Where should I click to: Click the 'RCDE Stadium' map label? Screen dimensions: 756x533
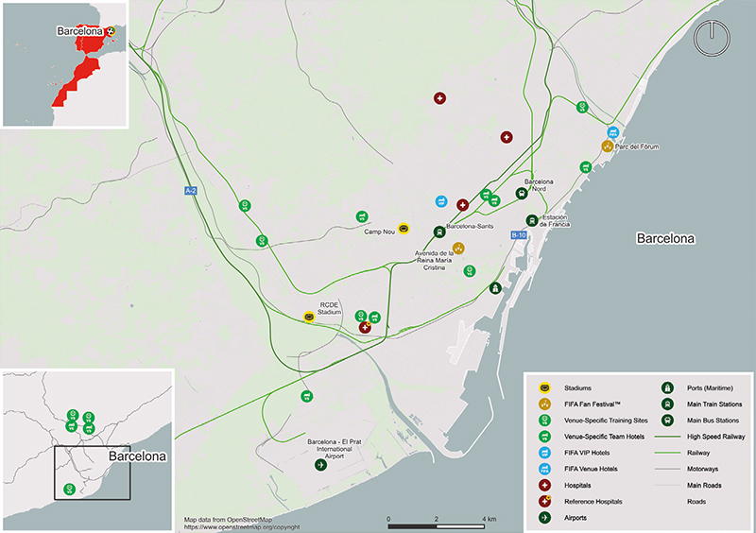coord(329,309)
